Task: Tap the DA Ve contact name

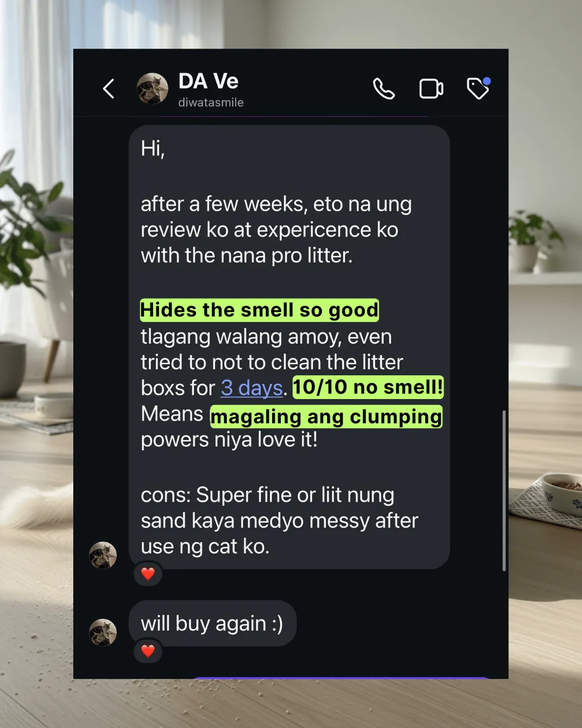Action: pos(209,81)
